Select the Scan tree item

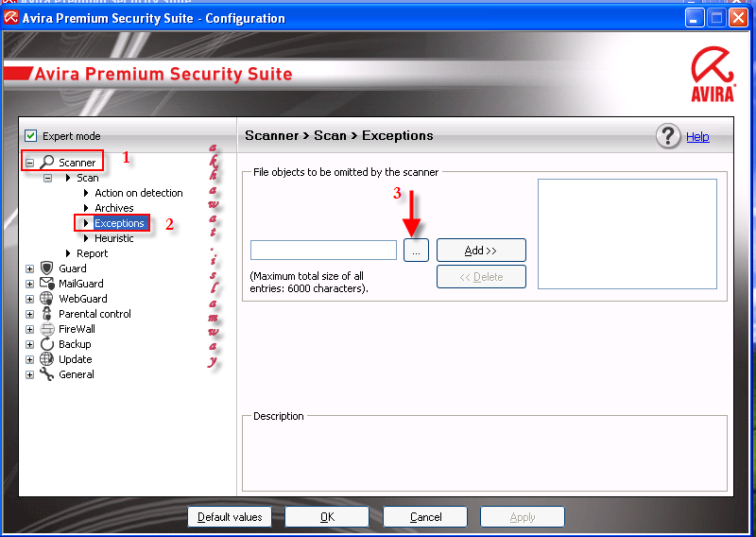tap(87, 178)
